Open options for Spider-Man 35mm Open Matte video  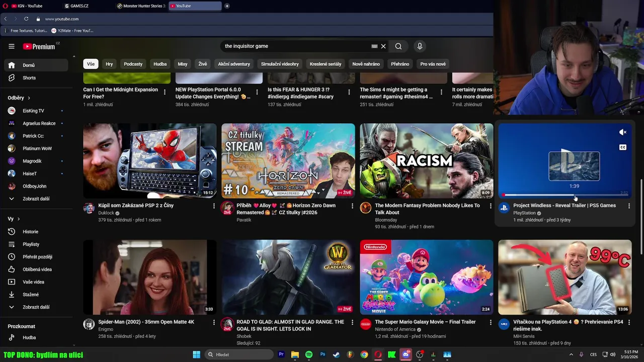214,322
